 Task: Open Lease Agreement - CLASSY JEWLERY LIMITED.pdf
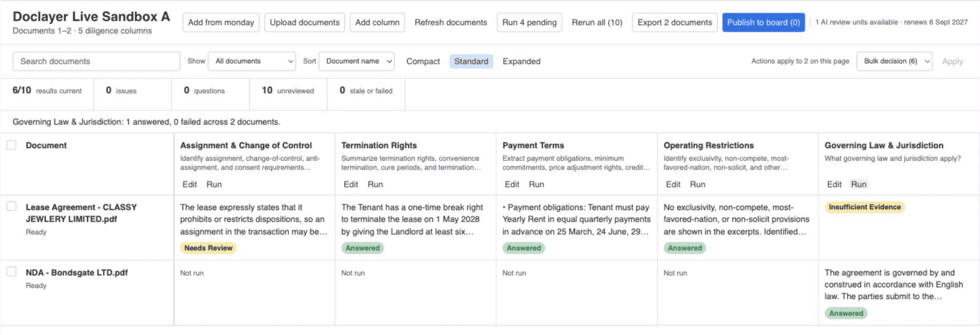[81, 213]
